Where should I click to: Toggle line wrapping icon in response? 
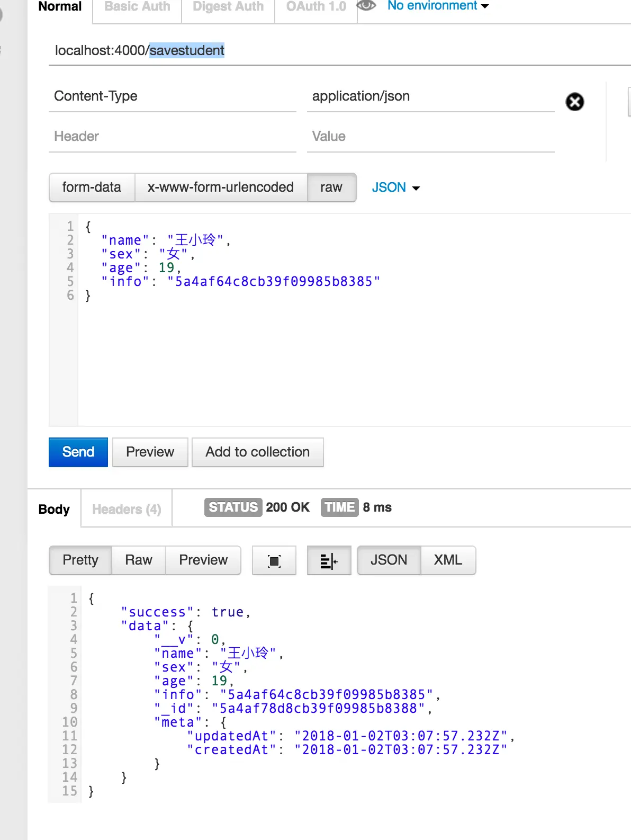point(329,560)
